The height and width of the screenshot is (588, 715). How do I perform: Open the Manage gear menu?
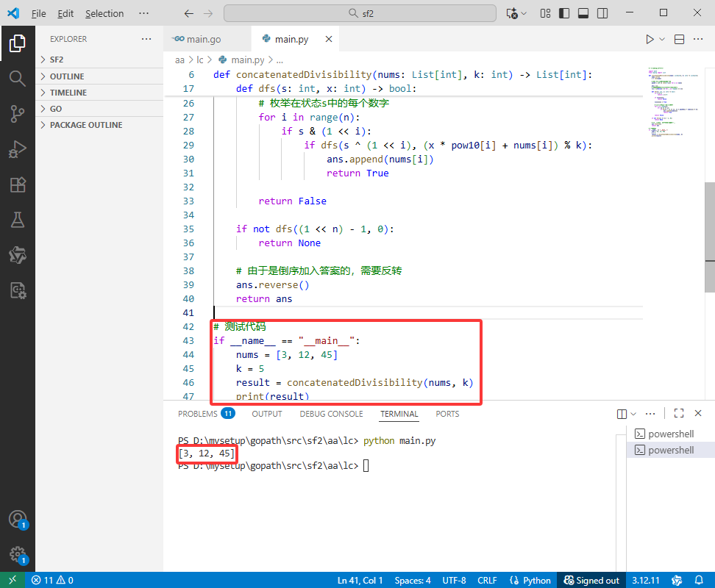coord(18,554)
